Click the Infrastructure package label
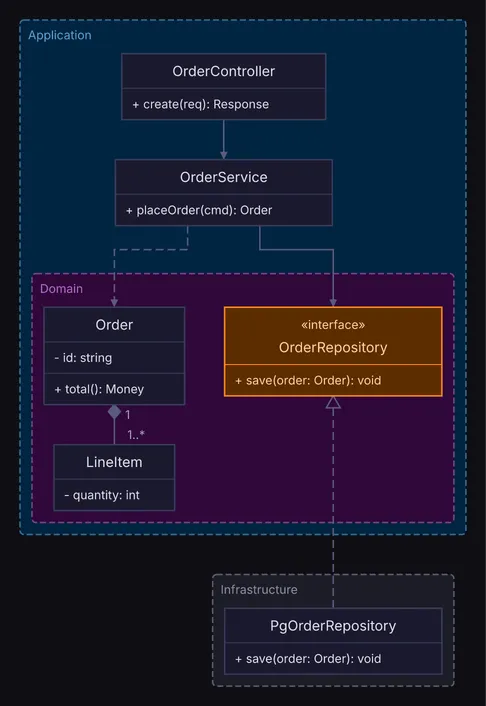Screen dimensions: 486x706 tap(259, 590)
